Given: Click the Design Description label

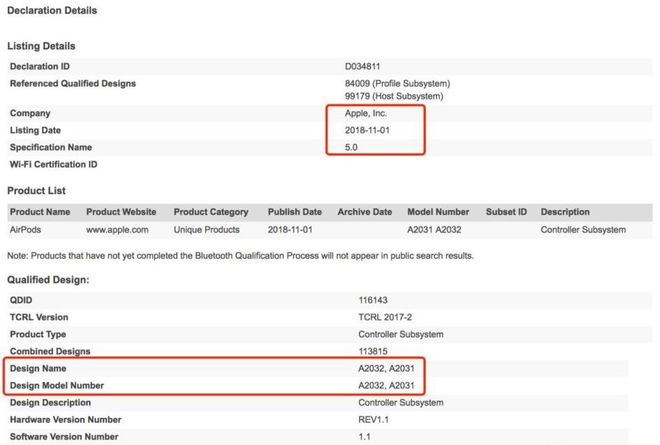Looking at the screenshot, I should [x=51, y=403].
